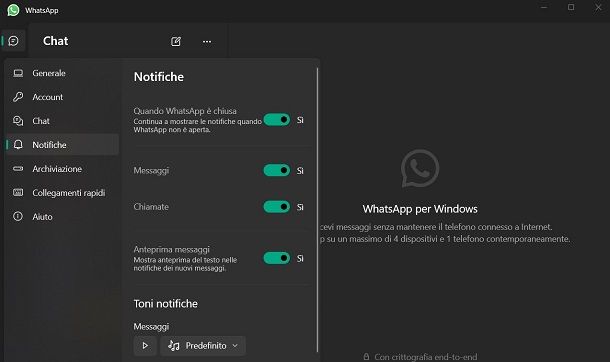Click the large WhatsApp logo in main pane

point(420,168)
